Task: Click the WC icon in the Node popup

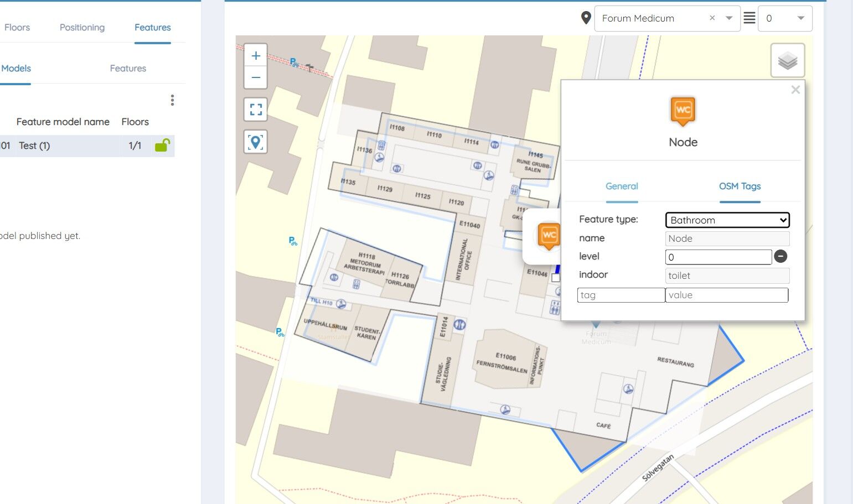Action: click(x=683, y=111)
